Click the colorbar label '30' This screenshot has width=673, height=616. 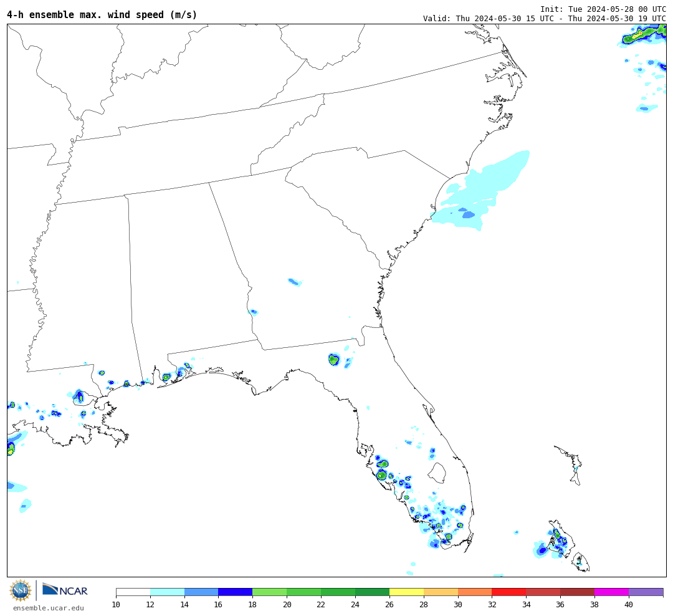[x=458, y=605]
